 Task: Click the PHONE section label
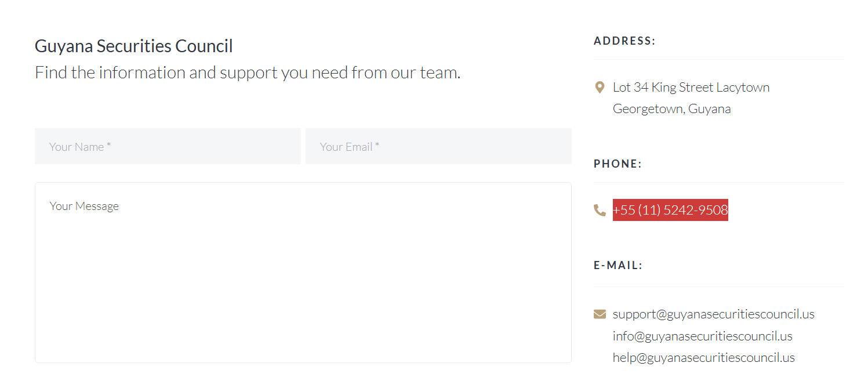pos(618,164)
